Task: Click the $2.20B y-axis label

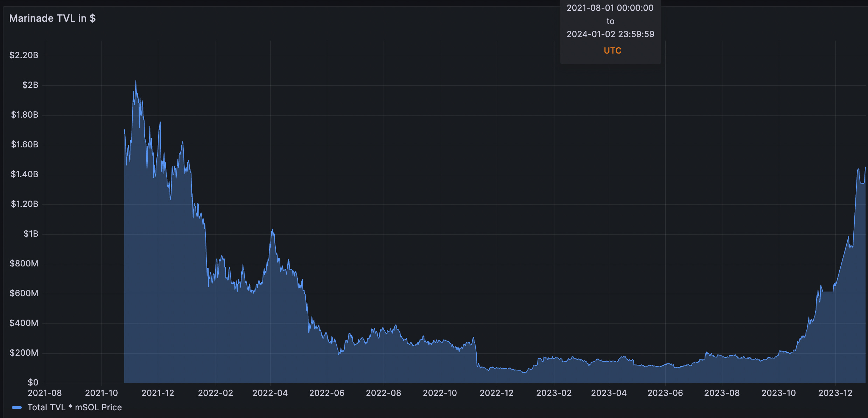Action: click(24, 55)
